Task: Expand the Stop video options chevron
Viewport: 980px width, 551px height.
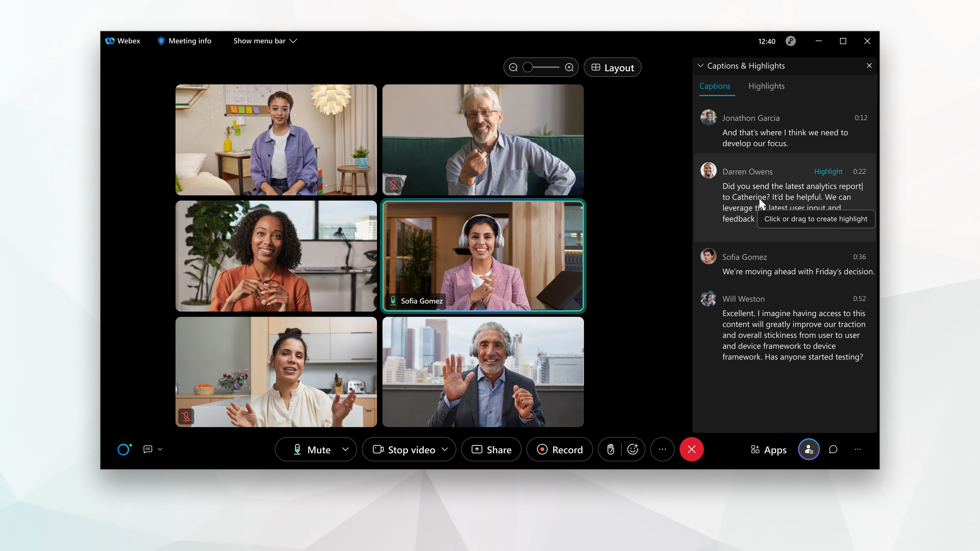Action: 444,449
